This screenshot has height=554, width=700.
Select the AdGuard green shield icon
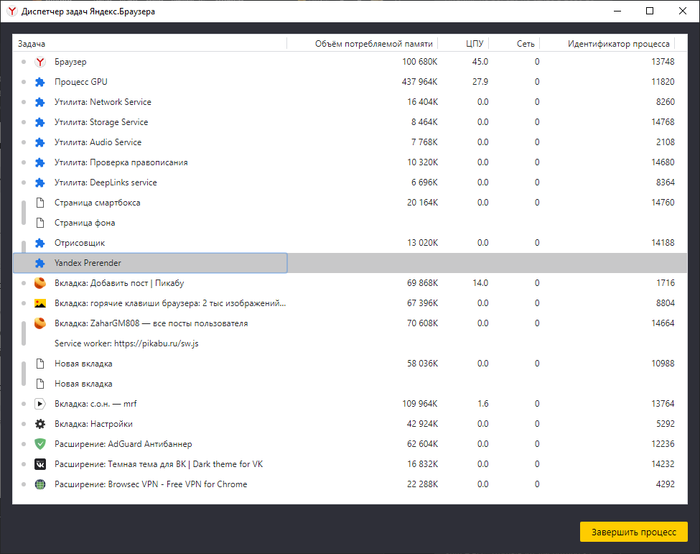(x=40, y=444)
